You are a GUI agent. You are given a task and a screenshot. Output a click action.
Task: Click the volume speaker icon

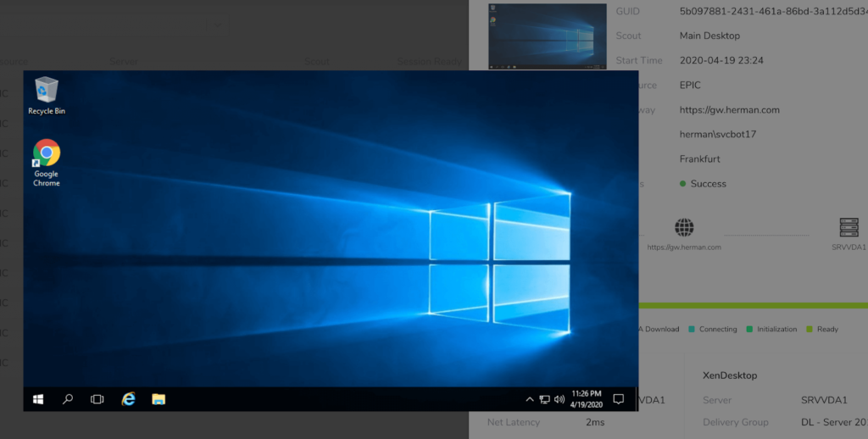pyautogui.click(x=559, y=399)
